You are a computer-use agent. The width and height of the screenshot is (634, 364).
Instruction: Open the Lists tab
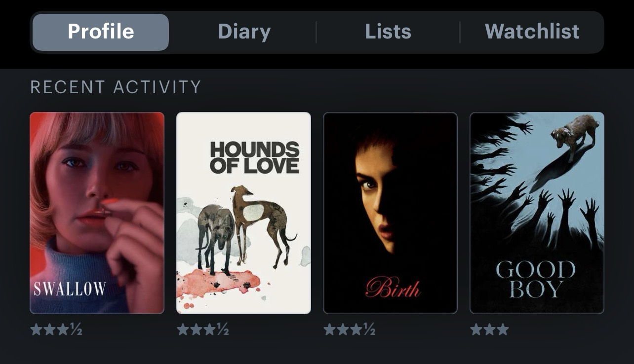click(x=388, y=32)
